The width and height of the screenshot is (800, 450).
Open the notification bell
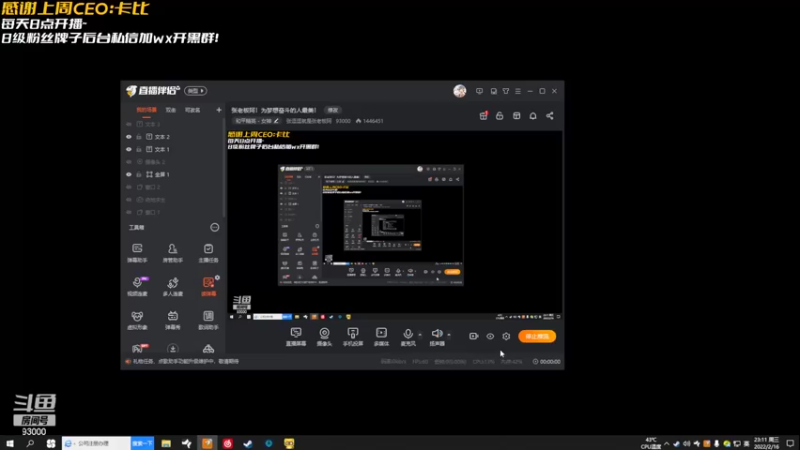coord(533,116)
